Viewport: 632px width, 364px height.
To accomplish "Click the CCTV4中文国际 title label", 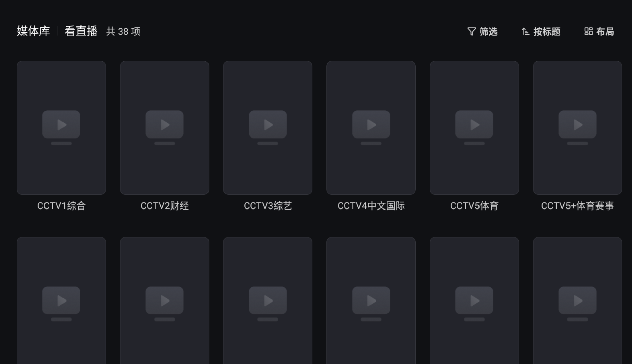I will 371,206.
